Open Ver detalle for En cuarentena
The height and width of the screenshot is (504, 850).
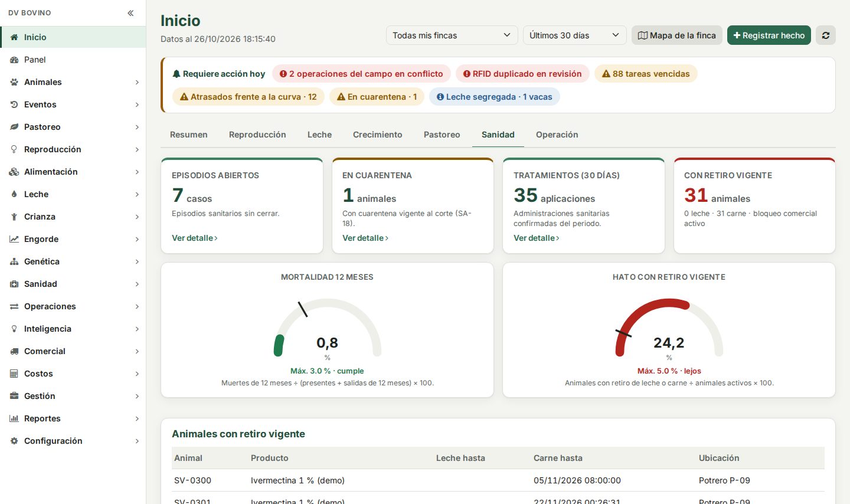tap(365, 238)
